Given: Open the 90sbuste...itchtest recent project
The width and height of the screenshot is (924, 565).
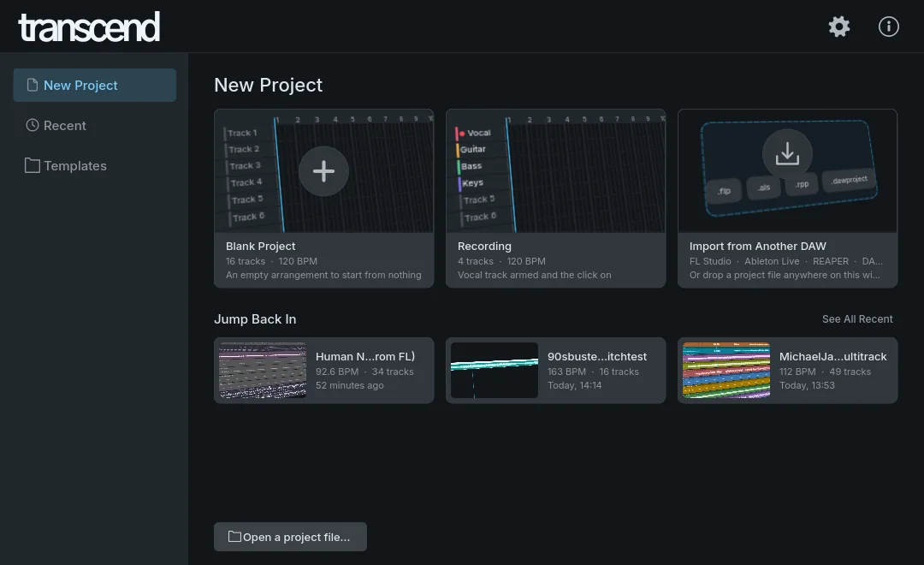Looking at the screenshot, I should (556, 371).
